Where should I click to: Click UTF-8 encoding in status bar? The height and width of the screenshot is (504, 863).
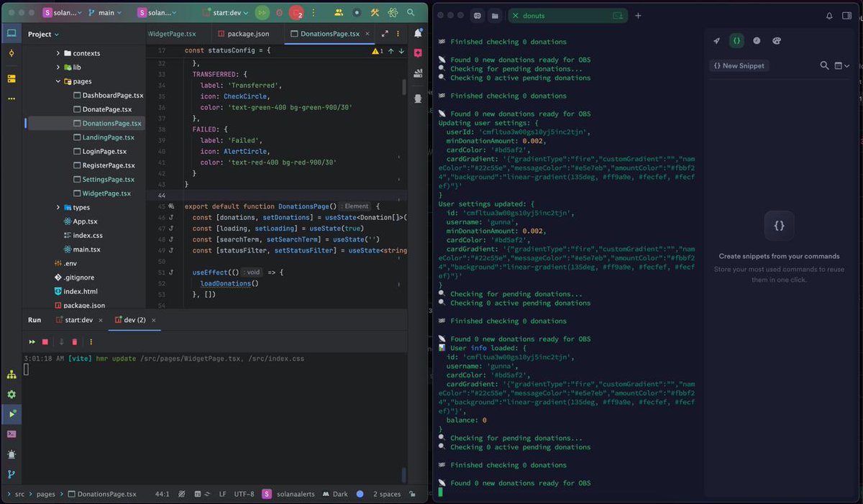[x=244, y=494]
